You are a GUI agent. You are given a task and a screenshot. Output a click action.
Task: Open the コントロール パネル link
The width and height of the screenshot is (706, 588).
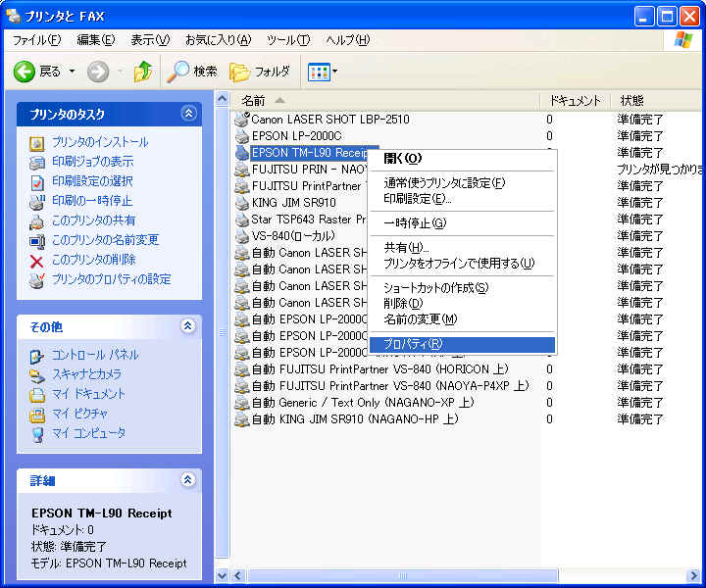pos(95,355)
